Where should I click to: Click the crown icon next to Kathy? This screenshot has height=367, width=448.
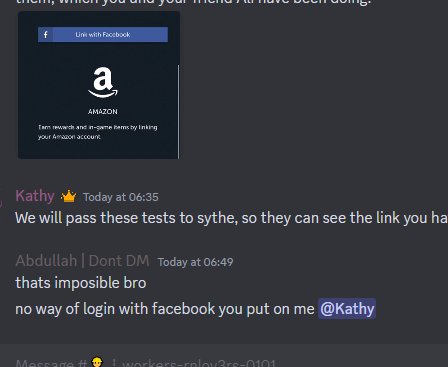pyautogui.click(x=69, y=196)
